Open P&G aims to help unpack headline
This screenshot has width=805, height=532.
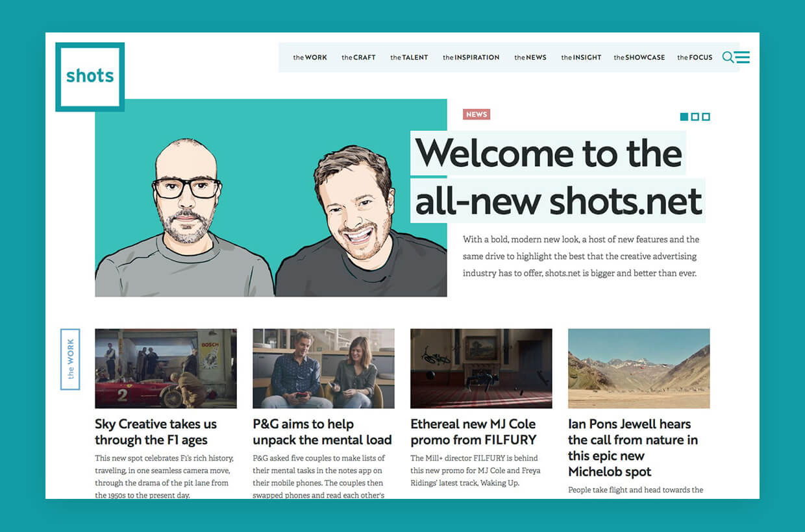click(322, 432)
